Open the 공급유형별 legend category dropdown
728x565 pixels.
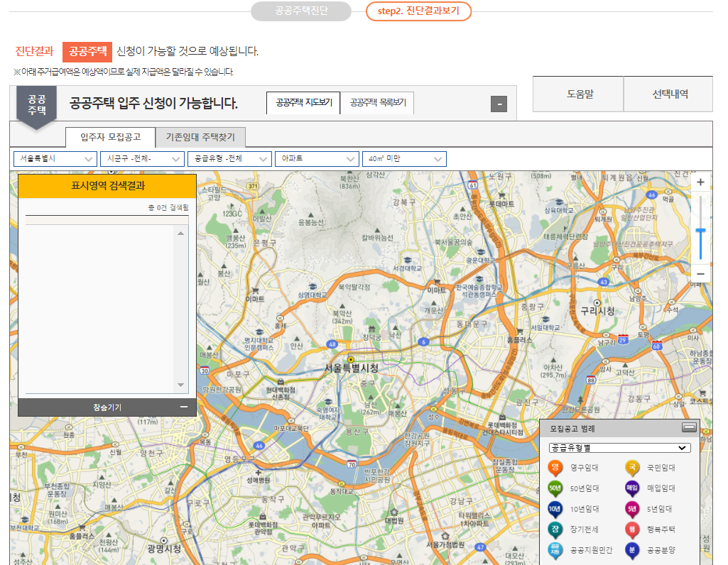point(620,448)
